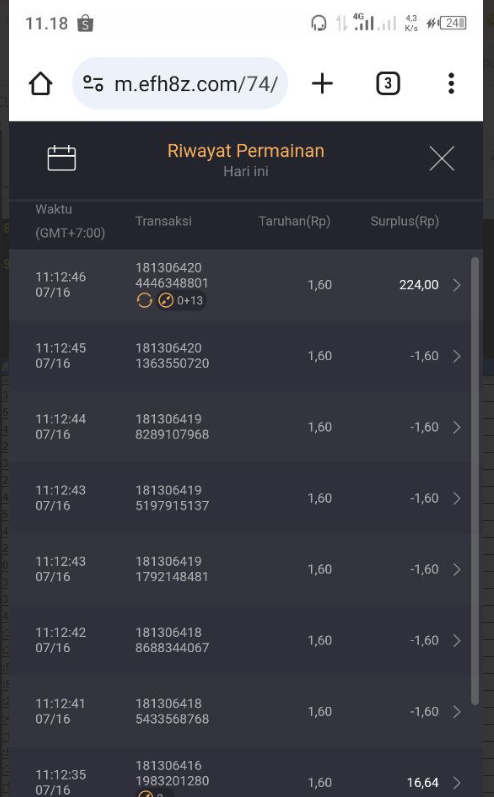Open the calendar date picker icon
The width and height of the screenshot is (494, 797).
pos(61,158)
